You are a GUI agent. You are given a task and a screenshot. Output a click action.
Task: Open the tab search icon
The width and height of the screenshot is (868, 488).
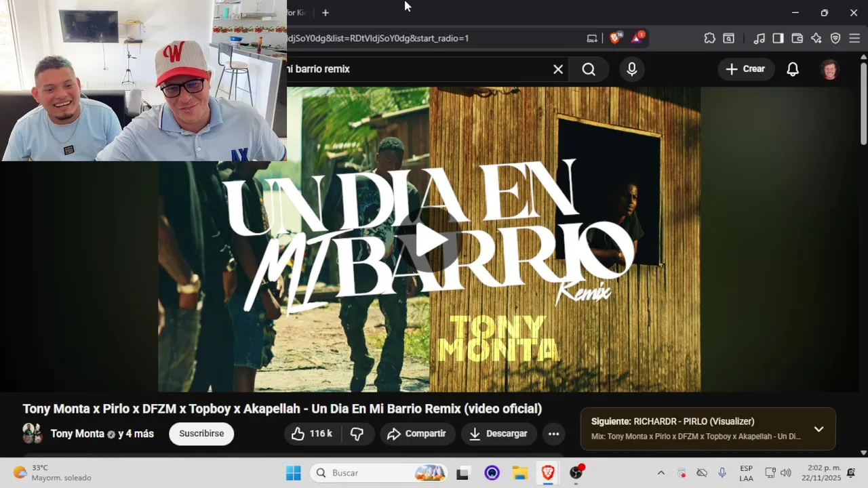728,38
